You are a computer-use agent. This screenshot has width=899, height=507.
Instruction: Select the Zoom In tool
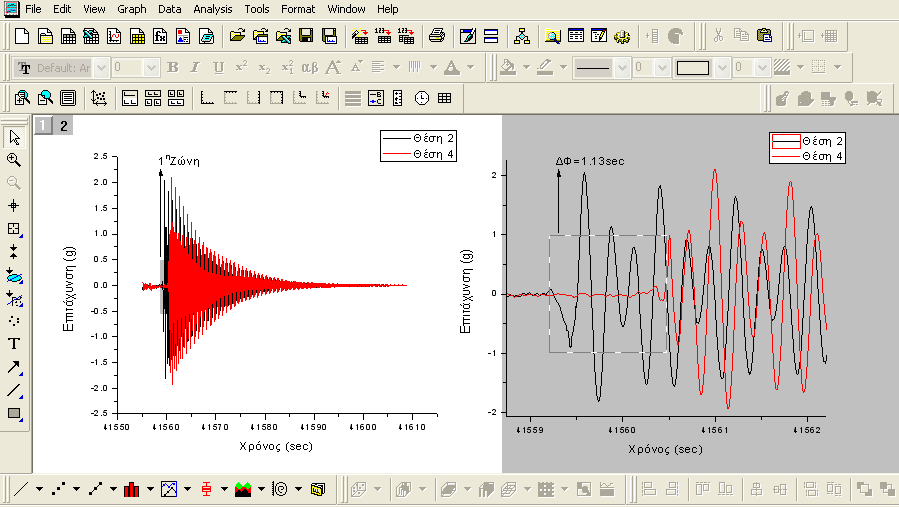click(14, 160)
